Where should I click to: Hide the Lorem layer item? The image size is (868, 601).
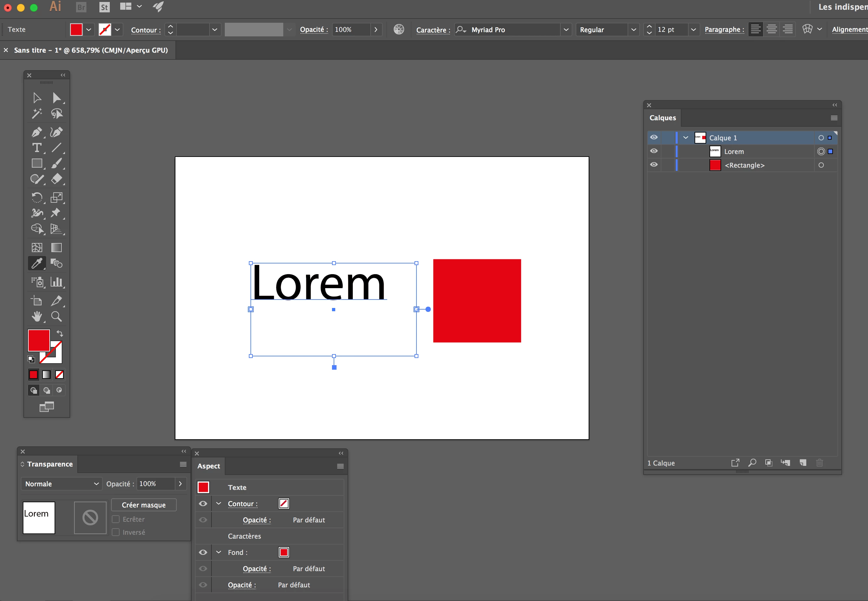tap(654, 151)
